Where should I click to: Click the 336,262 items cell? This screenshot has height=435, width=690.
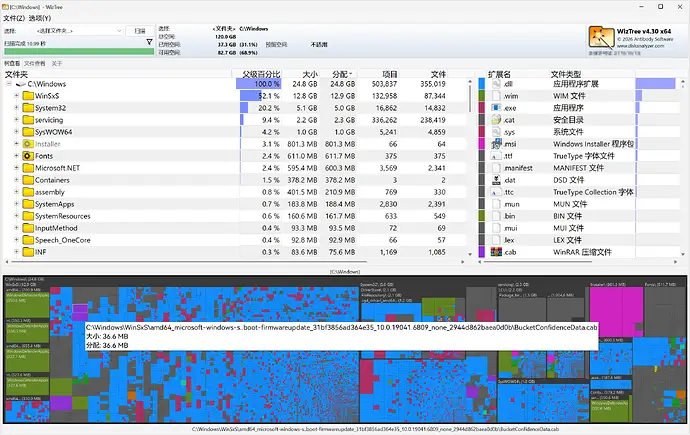tap(384, 120)
